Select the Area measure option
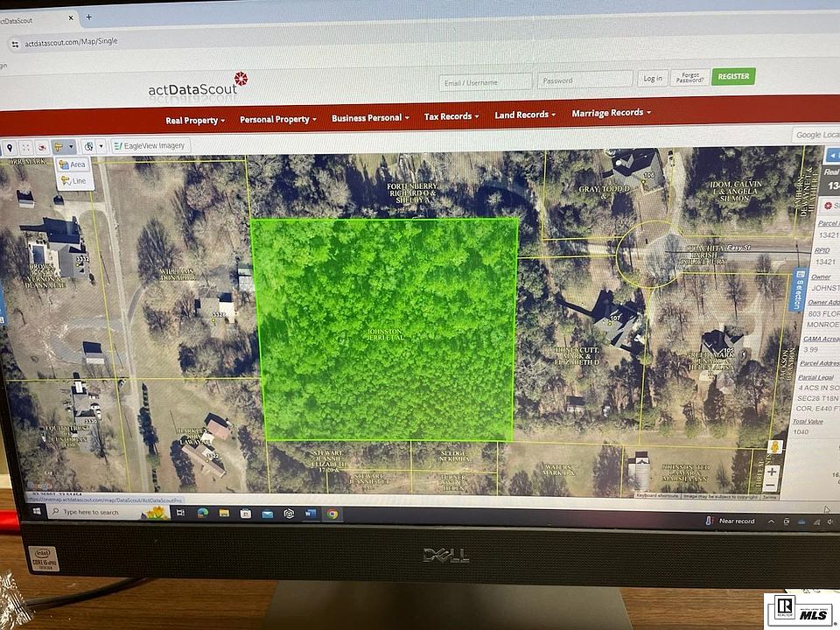 (x=73, y=164)
